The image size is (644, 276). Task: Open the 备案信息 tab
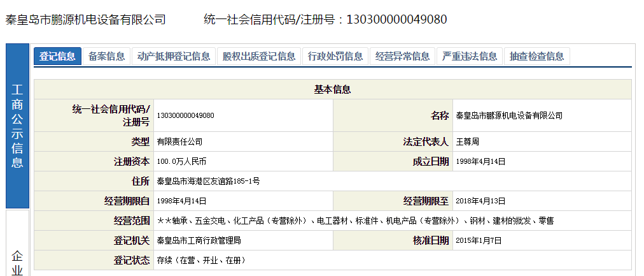pos(107,56)
